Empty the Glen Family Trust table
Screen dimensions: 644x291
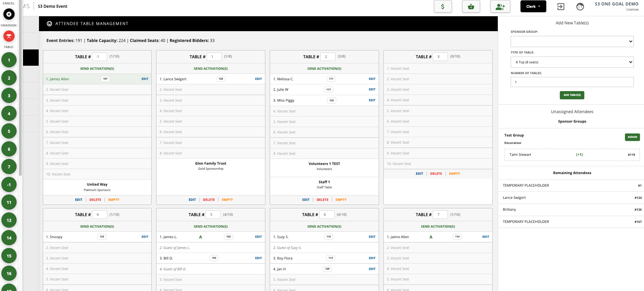(227, 200)
